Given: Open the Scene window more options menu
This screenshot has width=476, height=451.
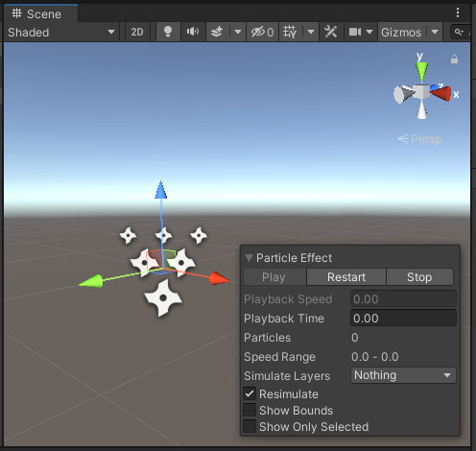Looking at the screenshot, I should [458, 12].
